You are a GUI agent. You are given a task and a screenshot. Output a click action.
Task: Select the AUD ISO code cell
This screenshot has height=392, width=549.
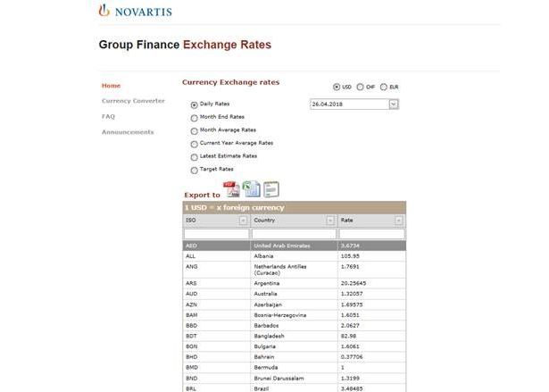pyautogui.click(x=216, y=294)
